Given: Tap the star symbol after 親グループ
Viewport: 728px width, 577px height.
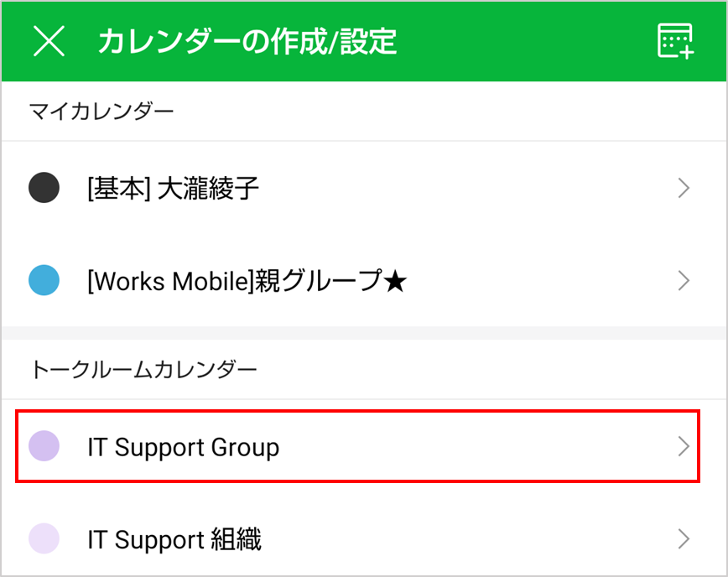Looking at the screenshot, I should coord(395,282).
